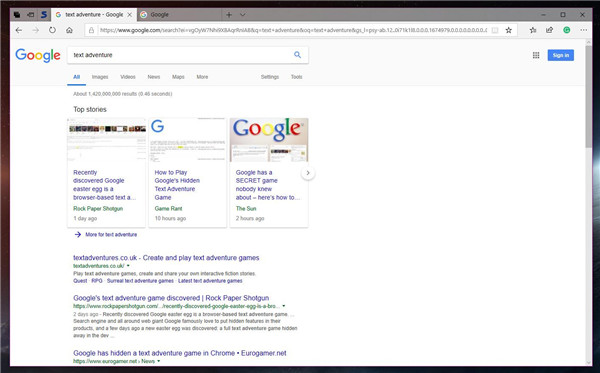Click the scrollbar down arrow
Screen dimensions: 600x373
(x=589, y=362)
